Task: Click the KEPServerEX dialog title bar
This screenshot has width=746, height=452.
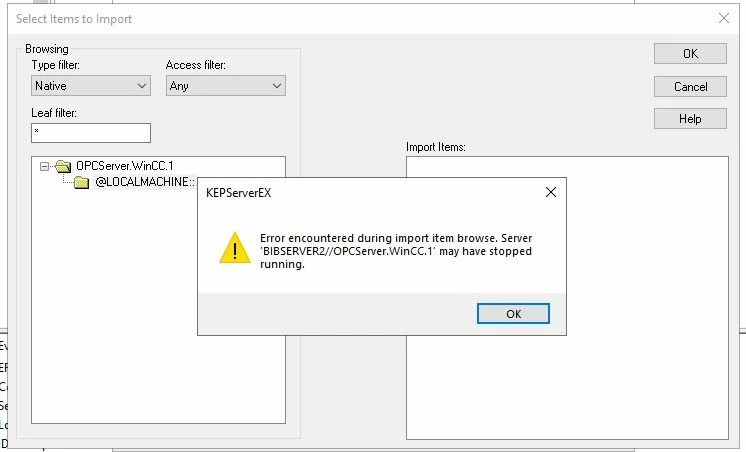Action: pyautogui.click(x=371, y=192)
